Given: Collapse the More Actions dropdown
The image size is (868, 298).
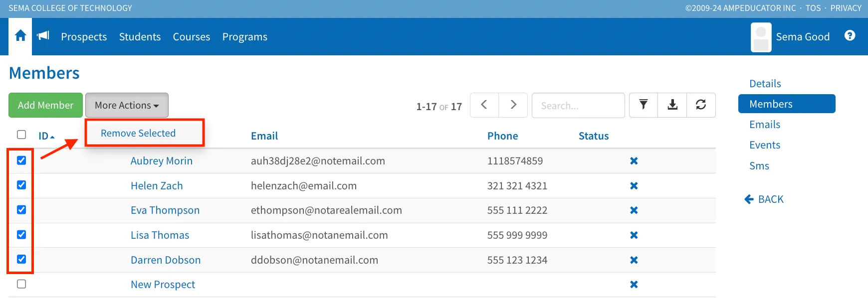Looking at the screenshot, I should point(127,105).
